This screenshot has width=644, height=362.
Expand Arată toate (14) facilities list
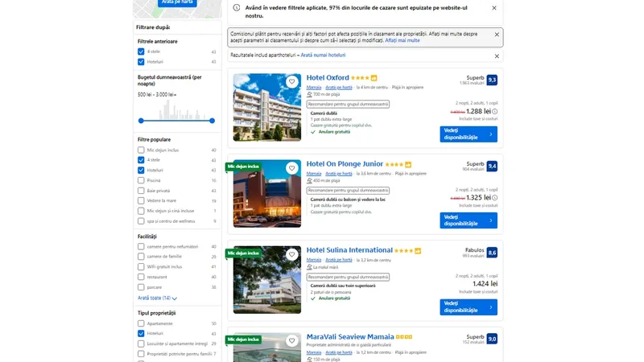point(157,298)
